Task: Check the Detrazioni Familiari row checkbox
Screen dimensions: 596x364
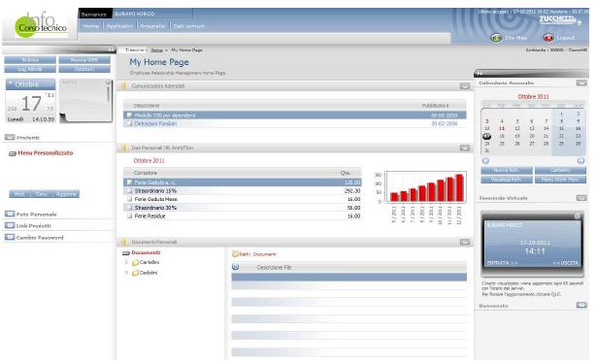Action: (129, 123)
